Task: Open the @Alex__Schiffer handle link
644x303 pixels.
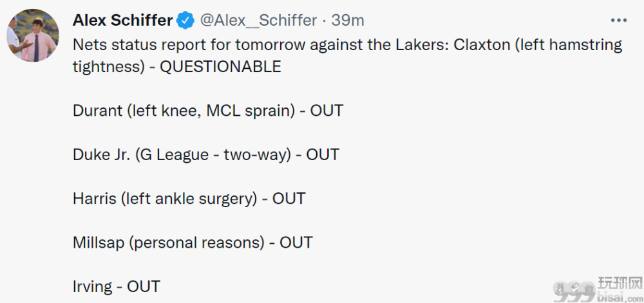Action: pos(258,21)
